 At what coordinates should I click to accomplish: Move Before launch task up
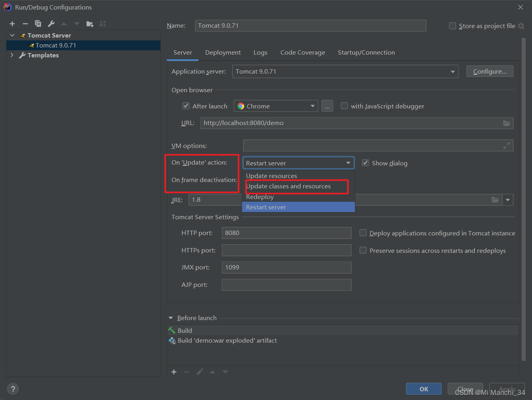(212, 372)
